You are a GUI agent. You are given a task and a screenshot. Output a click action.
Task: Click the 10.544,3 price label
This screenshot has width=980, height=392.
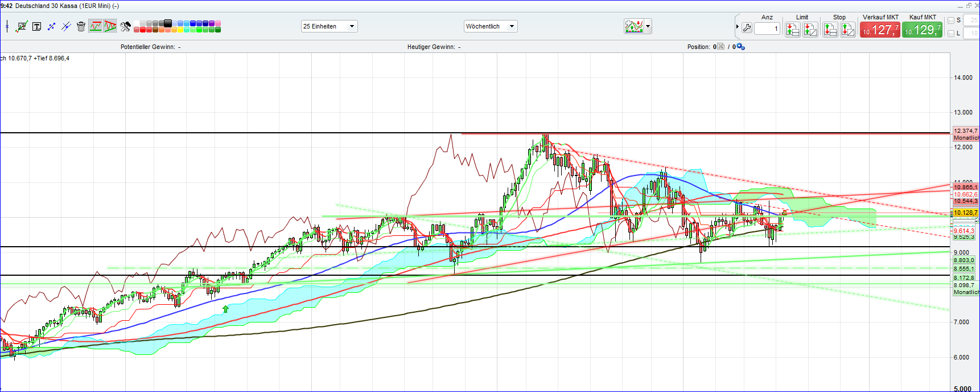[x=966, y=201]
